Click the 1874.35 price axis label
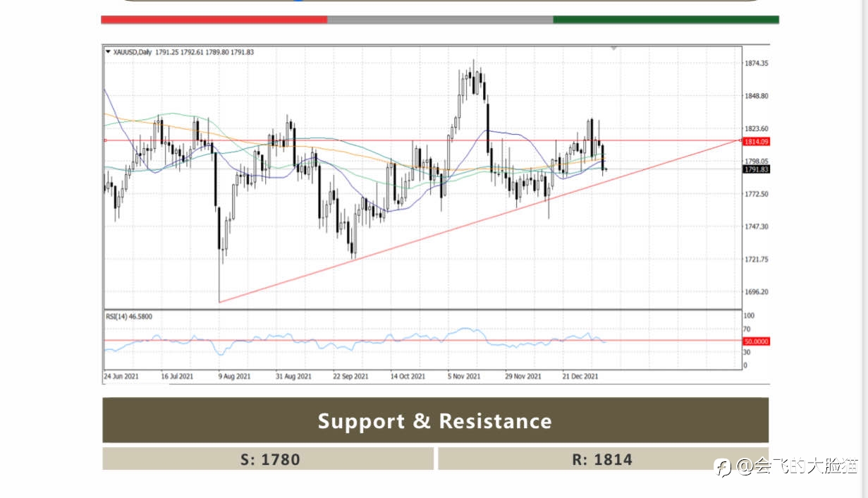868x498 pixels. click(757, 63)
